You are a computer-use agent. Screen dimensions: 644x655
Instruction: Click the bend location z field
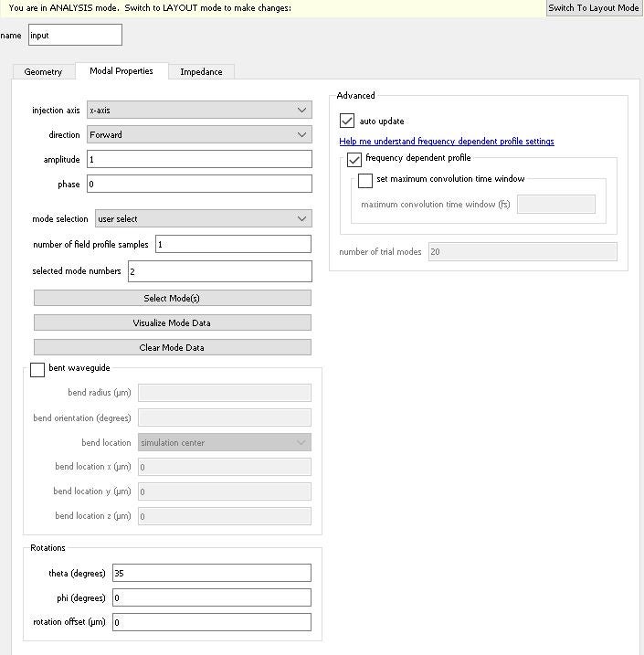(225, 516)
